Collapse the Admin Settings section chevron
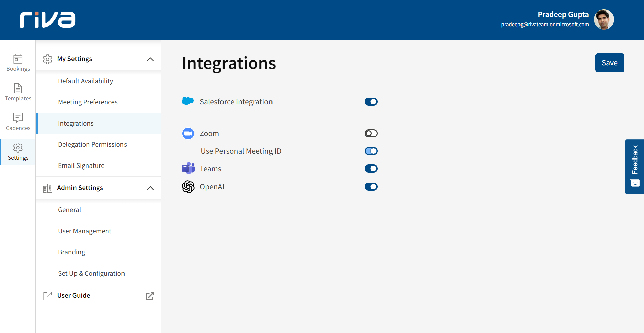644x333 pixels. click(150, 188)
